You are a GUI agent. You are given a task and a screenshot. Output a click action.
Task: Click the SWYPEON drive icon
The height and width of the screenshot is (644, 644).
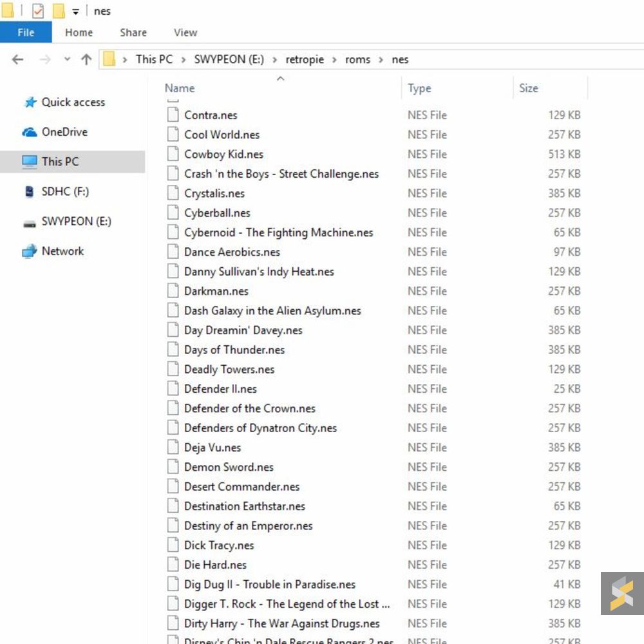(x=30, y=224)
